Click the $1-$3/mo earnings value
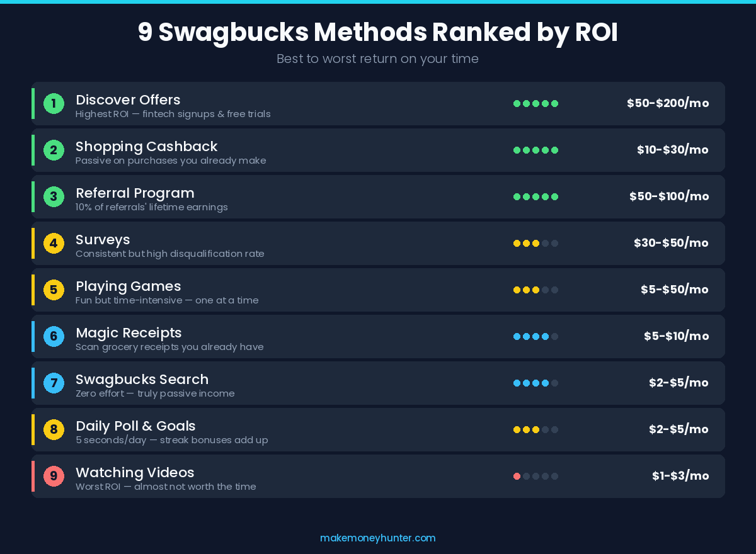756x554 pixels. pos(680,476)
